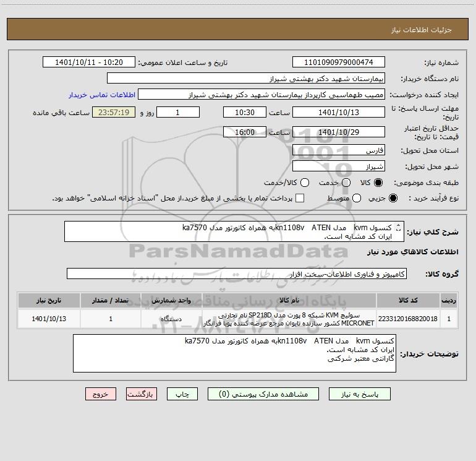Viewport: 476px width, 461px height.
Task: Click the واحد شمارش column header
Action: (171, 300)
